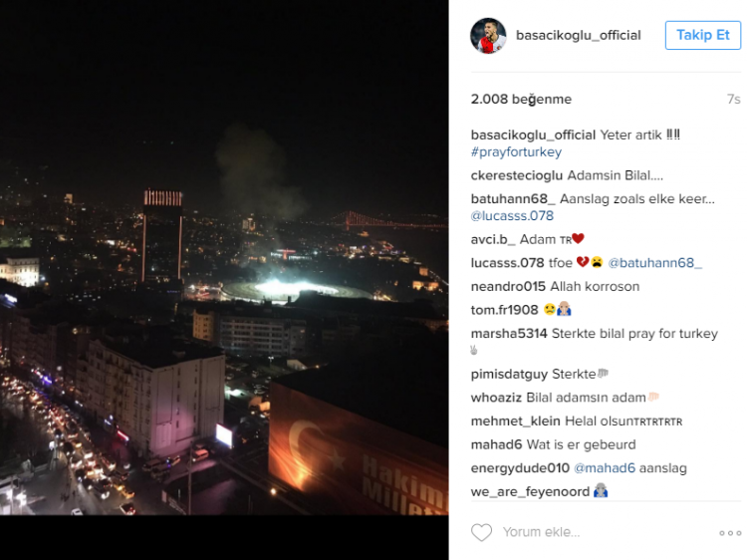Open the Istanbul night photo
The width and height of the screenshot is (747, 560).
[x=224, y=257]
